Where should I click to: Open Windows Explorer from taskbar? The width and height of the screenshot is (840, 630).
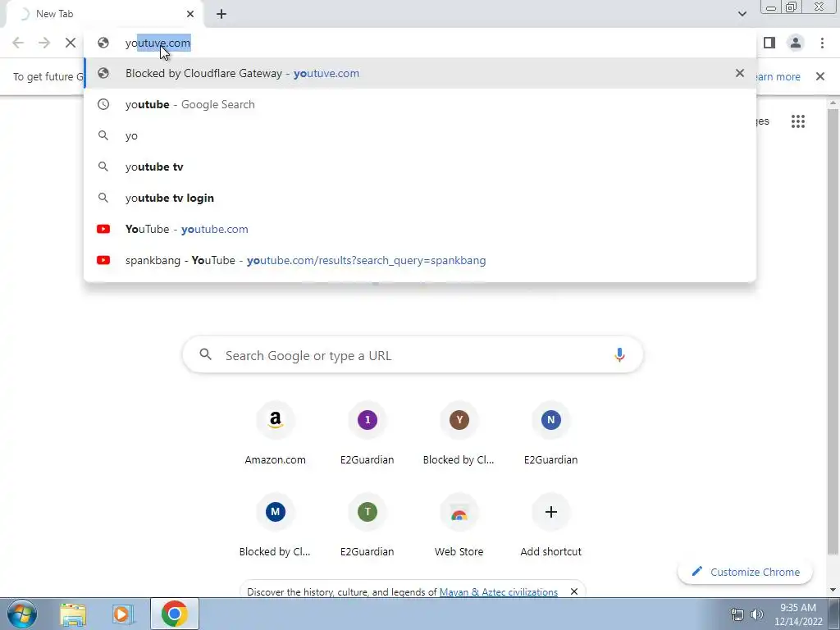point(73,614)
